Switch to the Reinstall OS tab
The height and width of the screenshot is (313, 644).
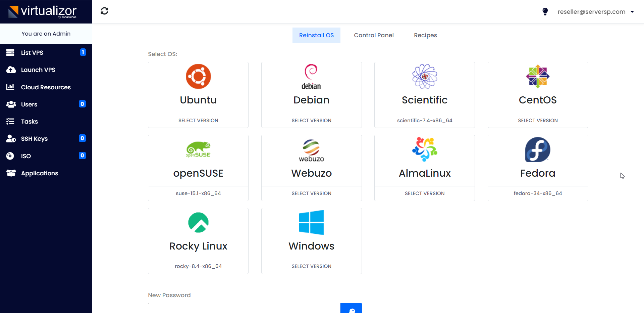click(316, 35)
